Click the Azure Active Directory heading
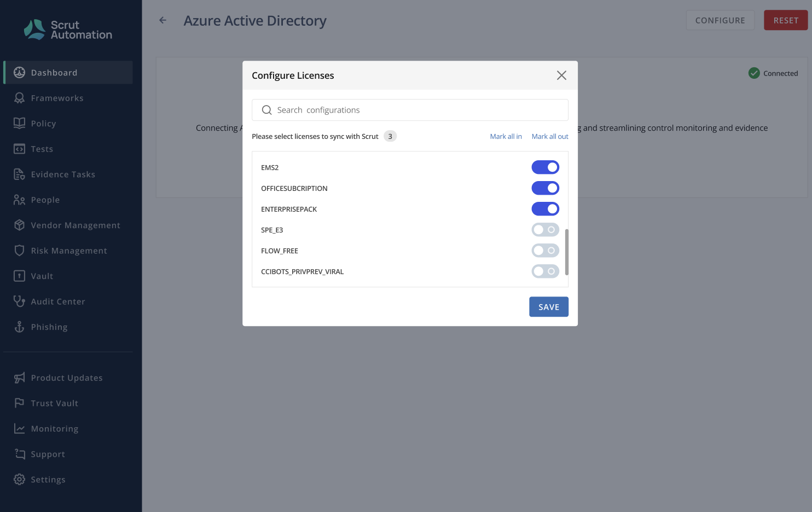 255,21
